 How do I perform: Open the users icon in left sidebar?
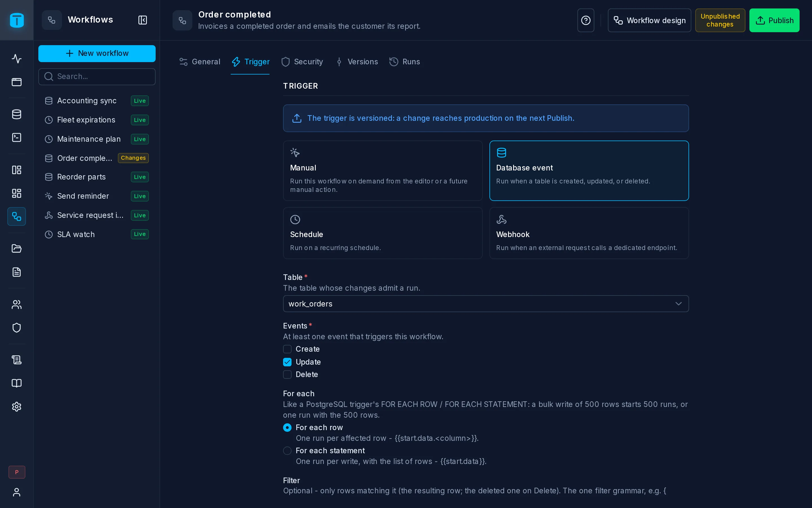point(16,305)
